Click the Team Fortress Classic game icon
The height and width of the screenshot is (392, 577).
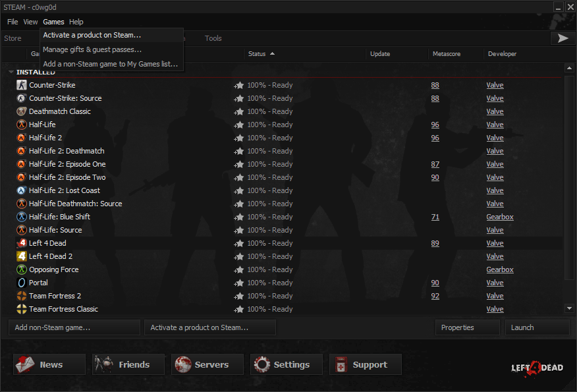click(x=21, y=309)
